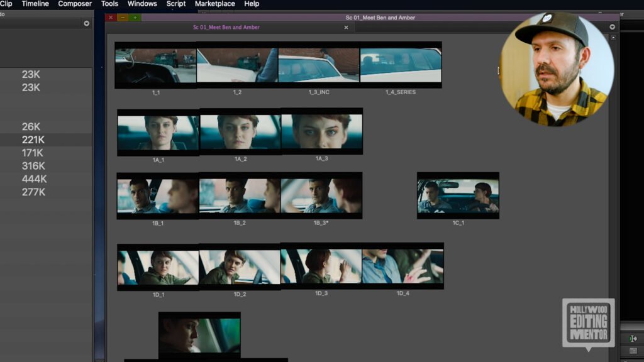Viewport: 644px width, 362px height.
Task: Select clip thumbnail 1A_2
Action: [x=240, y=132]
